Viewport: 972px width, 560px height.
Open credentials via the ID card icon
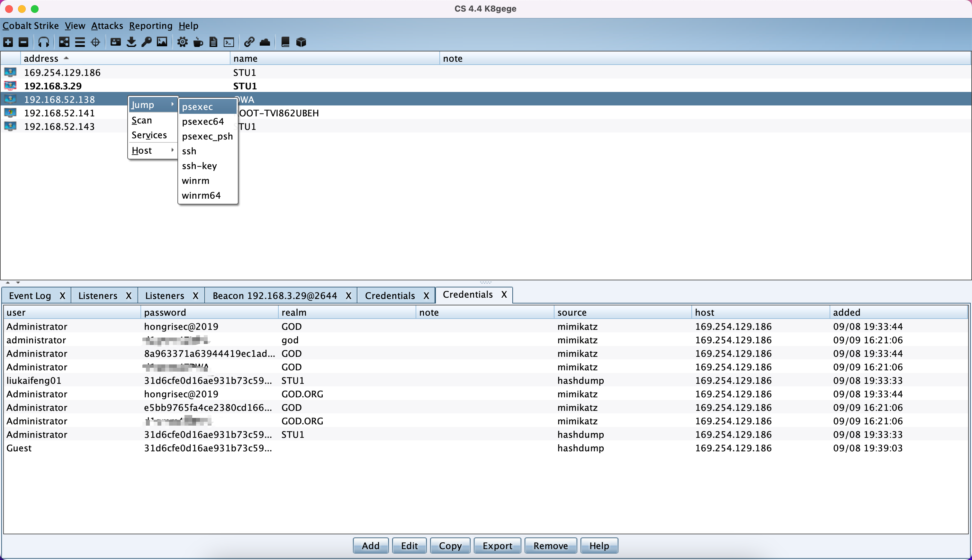(x=116, y=42)
